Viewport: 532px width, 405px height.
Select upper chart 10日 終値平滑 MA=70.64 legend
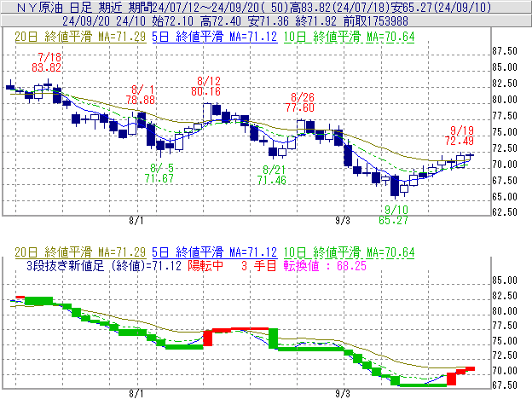pyautogui.click(x=350, y=37)
